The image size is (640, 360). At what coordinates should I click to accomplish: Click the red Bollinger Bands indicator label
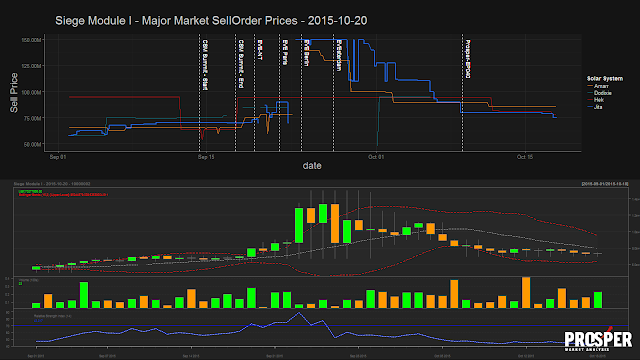(x=63, y=195)
